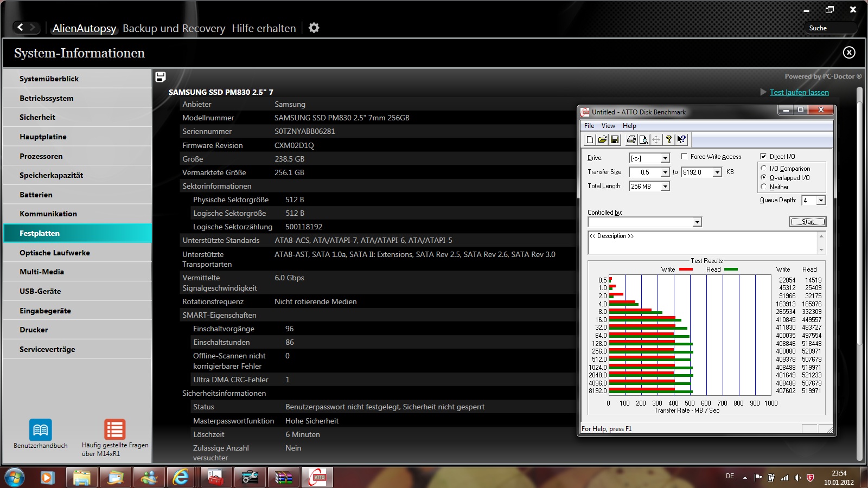
Task: Launch Windows Media Player from taskbar
Action: (48, 478)
